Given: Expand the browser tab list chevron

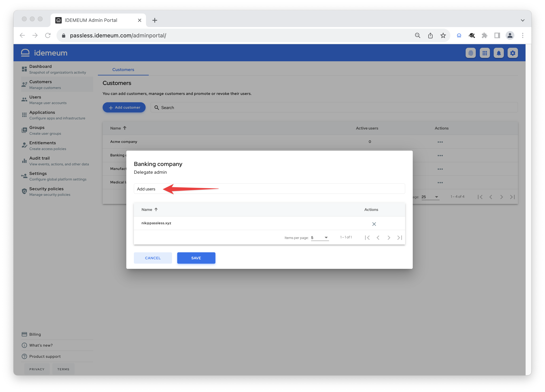Looking at the screenshot, I should tap(522, 20).
